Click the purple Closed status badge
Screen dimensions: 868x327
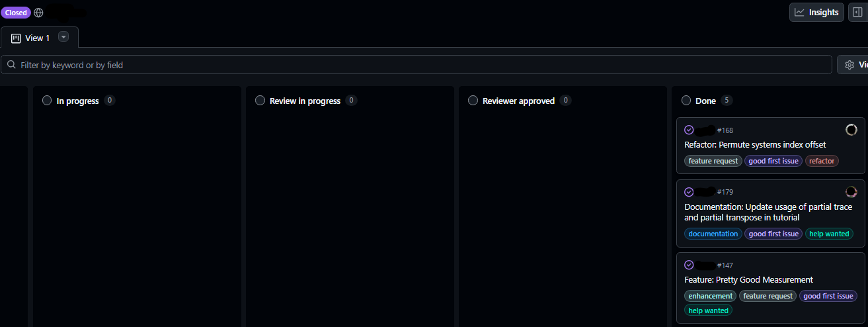tap(16, 13)
